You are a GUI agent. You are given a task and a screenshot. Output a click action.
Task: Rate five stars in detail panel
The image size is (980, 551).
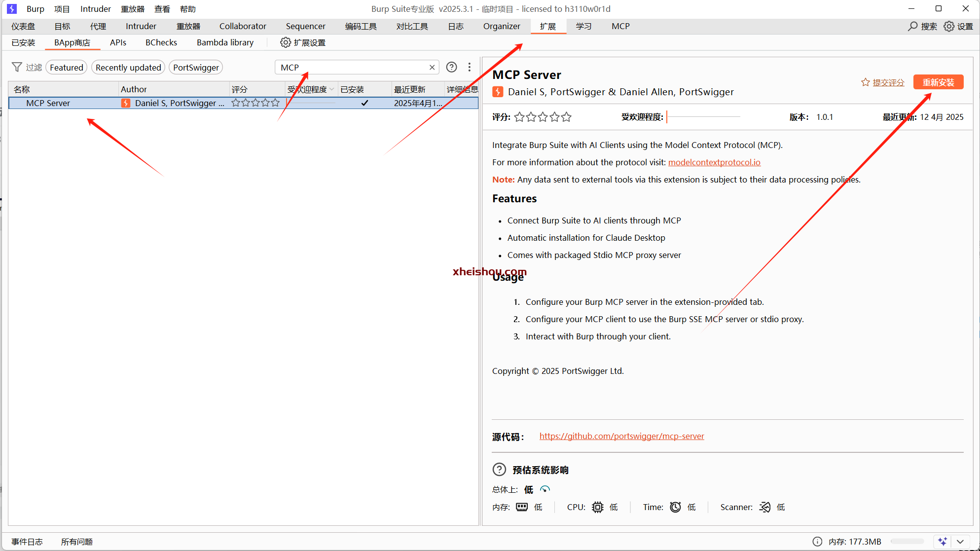pyautogui.click(x=566, y=117)
